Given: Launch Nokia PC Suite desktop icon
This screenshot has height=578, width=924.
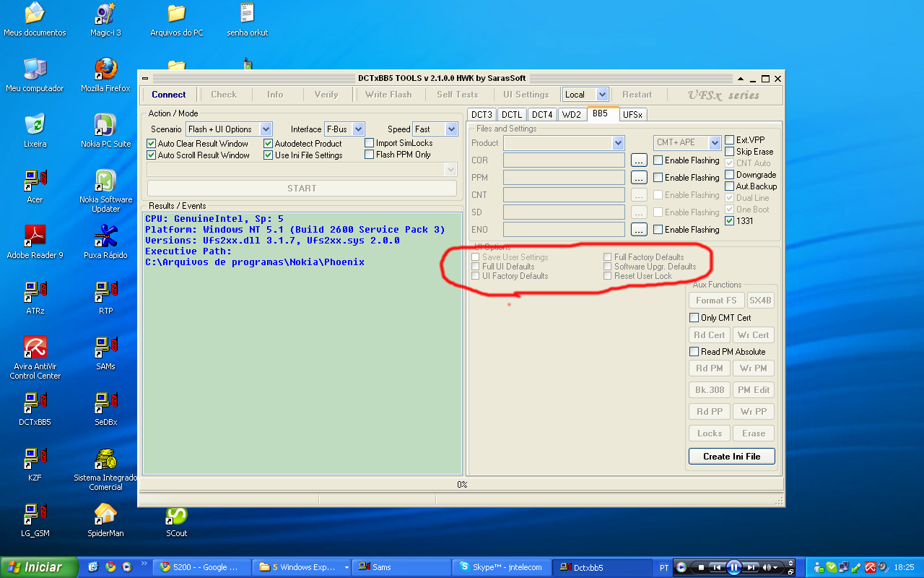Looking at the screenshot, I should click(x=105, y=131).
